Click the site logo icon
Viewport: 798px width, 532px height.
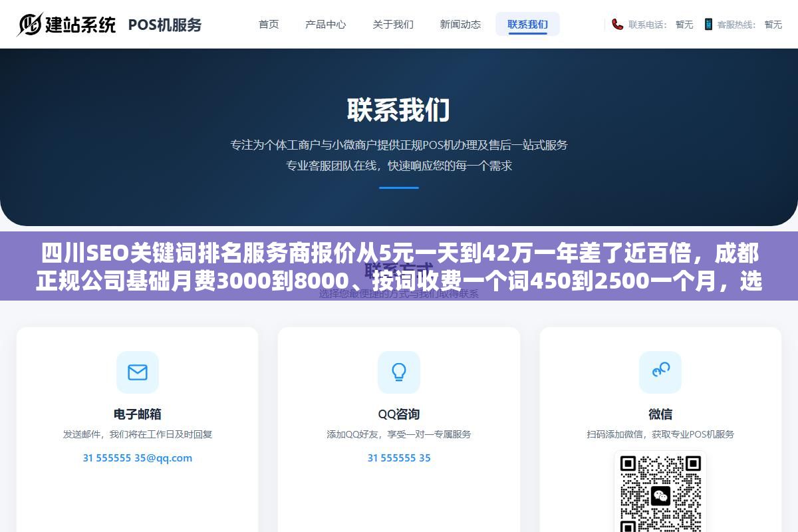click(x=30, y=25)
